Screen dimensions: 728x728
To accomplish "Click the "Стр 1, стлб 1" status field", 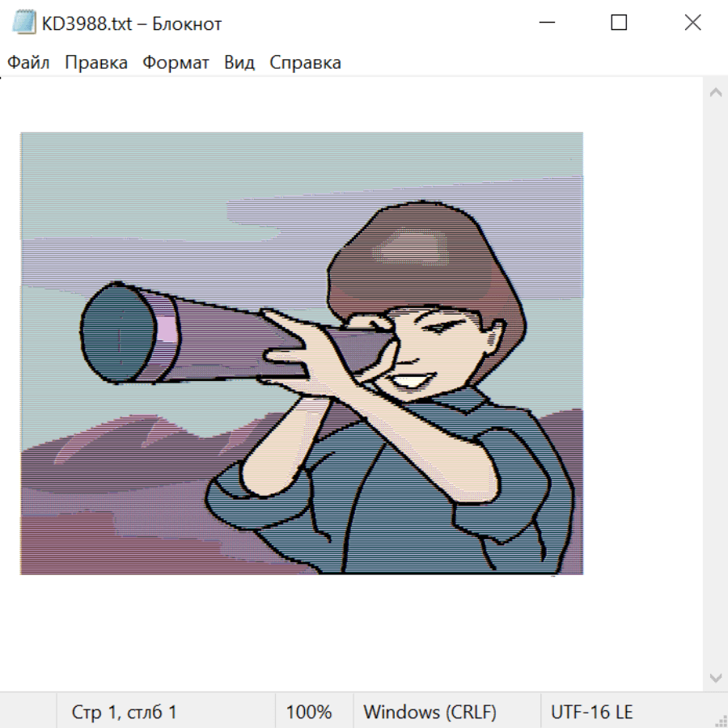I will 125,712.
